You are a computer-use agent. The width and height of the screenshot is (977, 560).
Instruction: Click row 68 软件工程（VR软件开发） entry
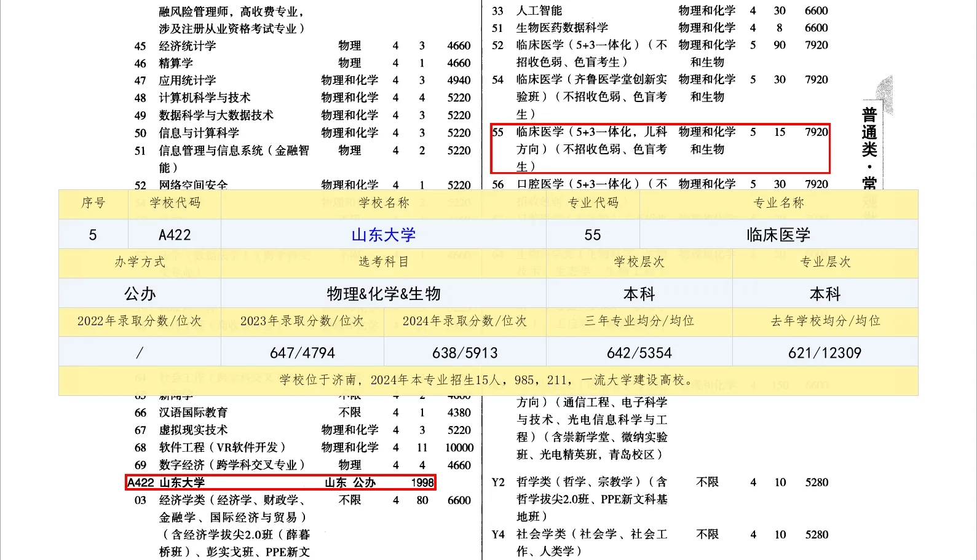[222, 448]
